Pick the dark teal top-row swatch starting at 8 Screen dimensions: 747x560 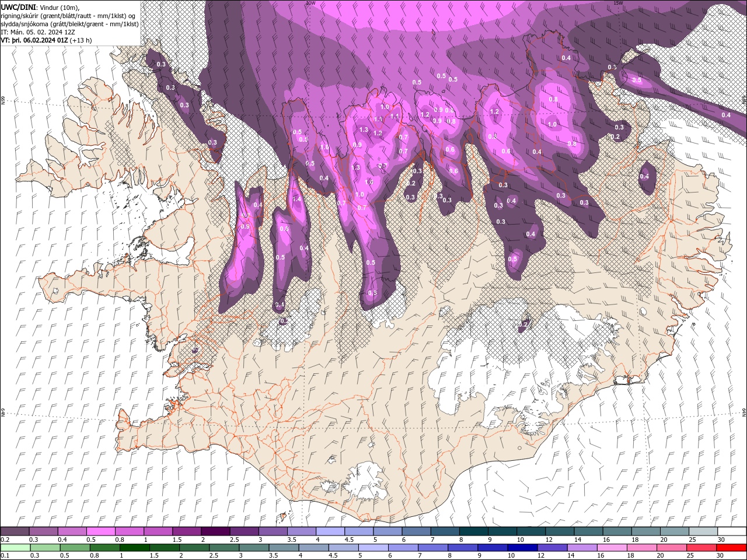473,531
